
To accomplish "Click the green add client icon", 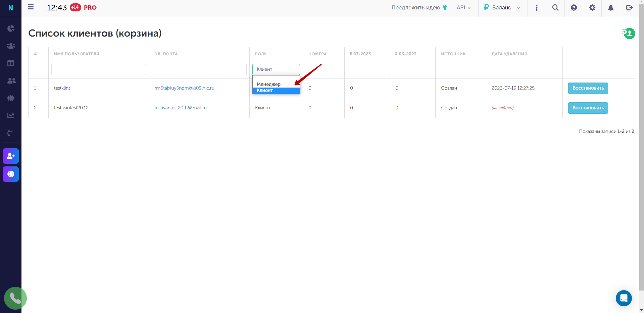I will 629,33.
